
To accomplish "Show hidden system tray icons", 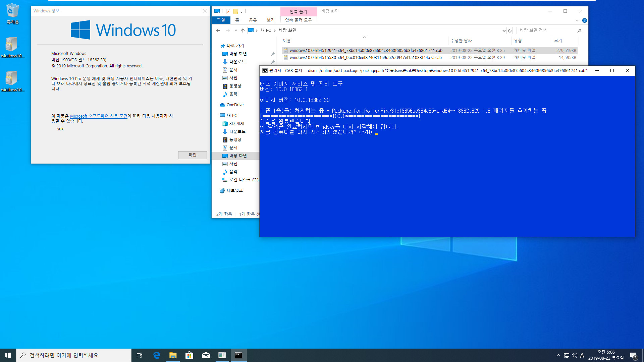I will pyautogui.click(x=558, y=355).
